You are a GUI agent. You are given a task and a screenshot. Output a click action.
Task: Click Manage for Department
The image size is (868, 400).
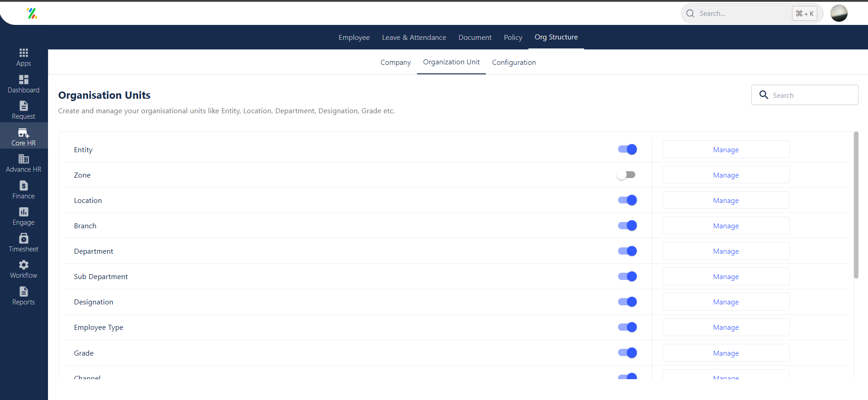pos(726,251)
